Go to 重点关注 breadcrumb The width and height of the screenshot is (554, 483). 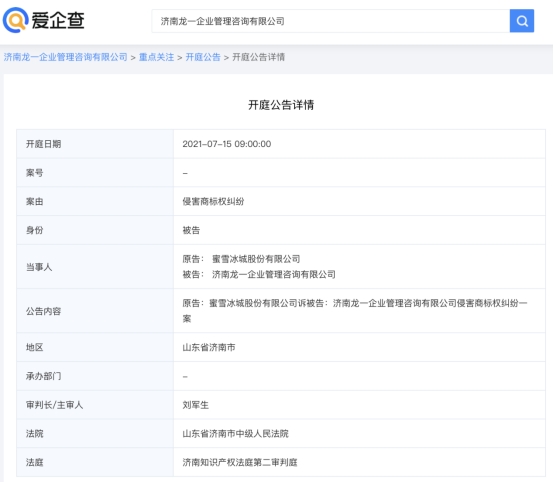pos(156,57)
